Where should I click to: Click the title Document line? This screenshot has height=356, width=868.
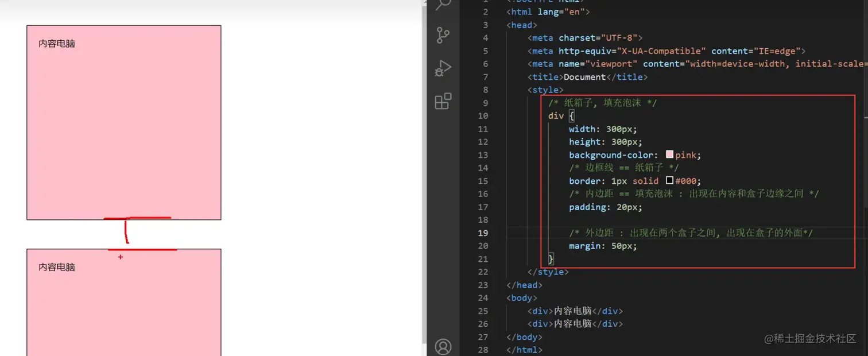pos(587,77)
